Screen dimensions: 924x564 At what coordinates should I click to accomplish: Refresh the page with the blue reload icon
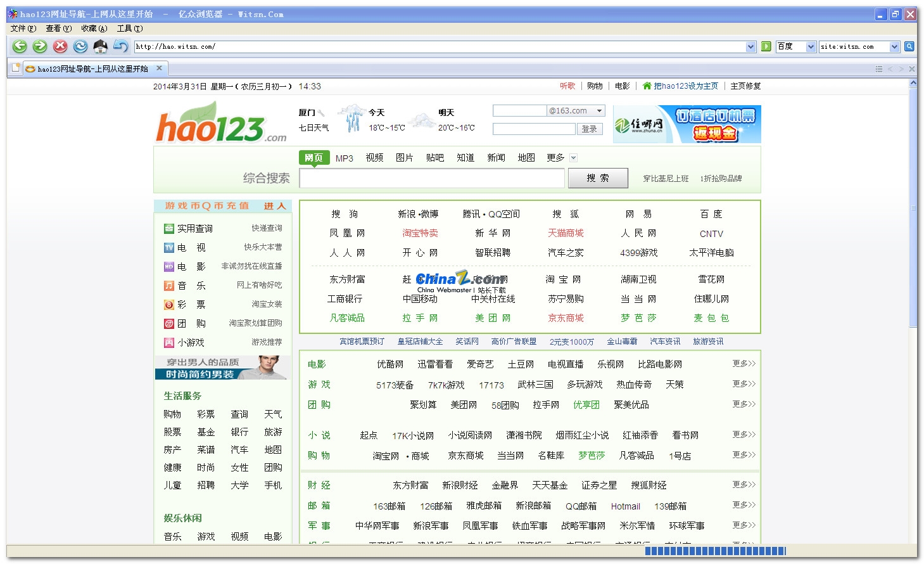coord(80,46)
